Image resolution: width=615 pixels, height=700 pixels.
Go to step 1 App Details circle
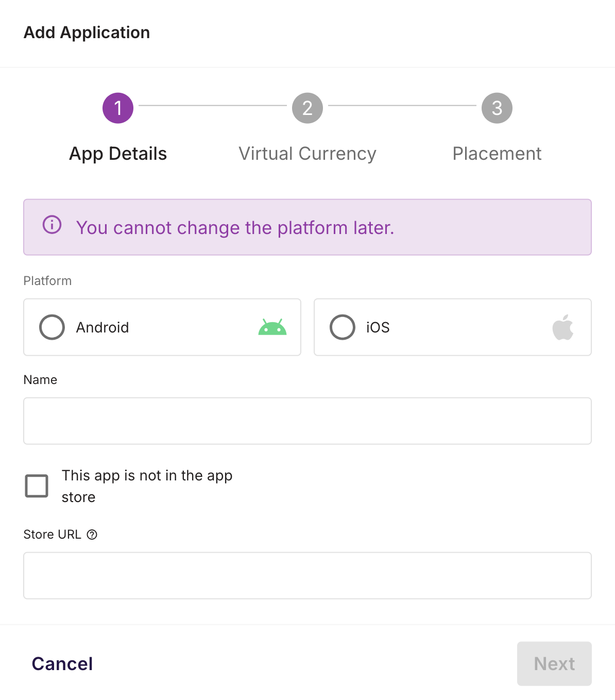pyautogui.click(x=118, y=108)
